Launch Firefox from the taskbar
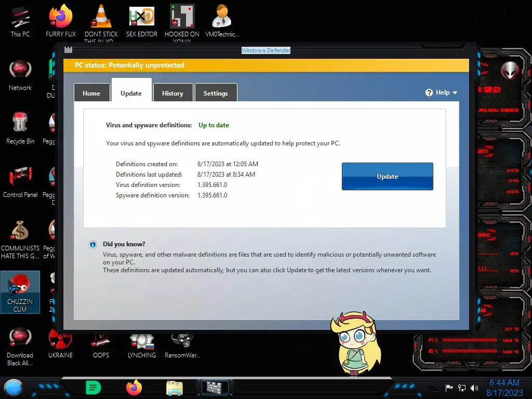532x399 pixels. click(x=134, y=388)
